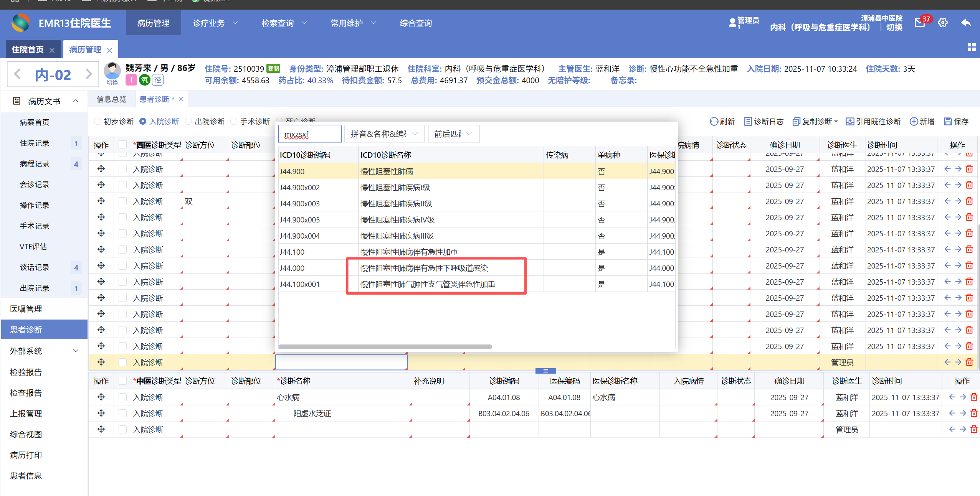Viewport: 980px width, 496px height.
Task: Select the 出院诊断 radio button
Action: pos(188,122)
